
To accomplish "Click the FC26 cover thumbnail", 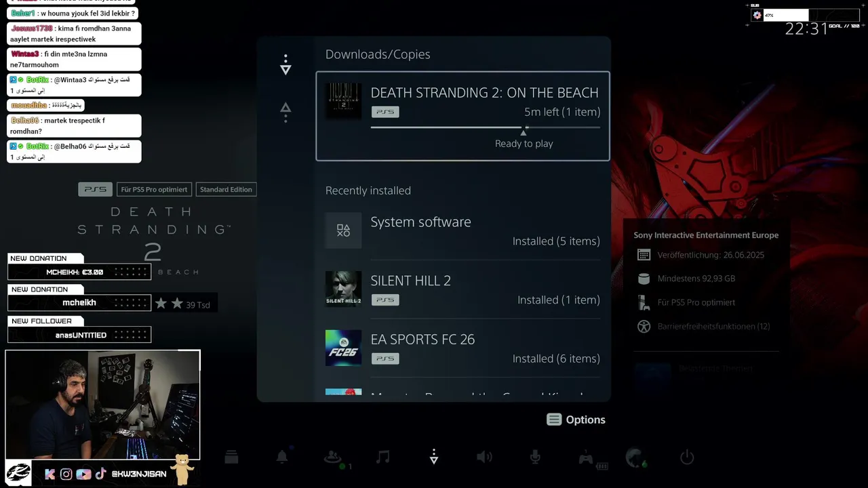I will tap(343, 348).
